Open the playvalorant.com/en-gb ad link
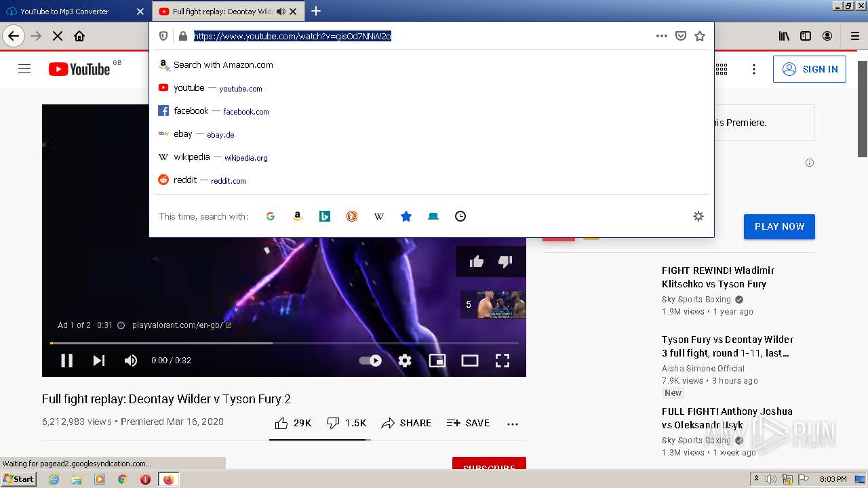868x488 pixels. pyautogui.click(x=182, y=325)
